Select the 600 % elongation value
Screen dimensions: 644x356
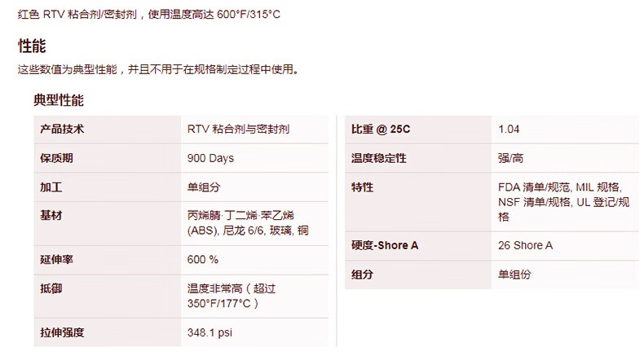(202, 260)
